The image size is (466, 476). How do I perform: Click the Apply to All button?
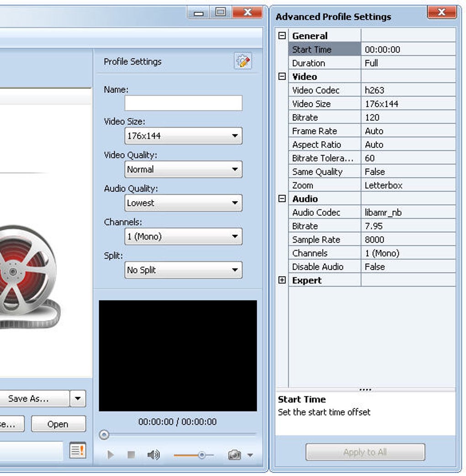click(x=365, y=452)
